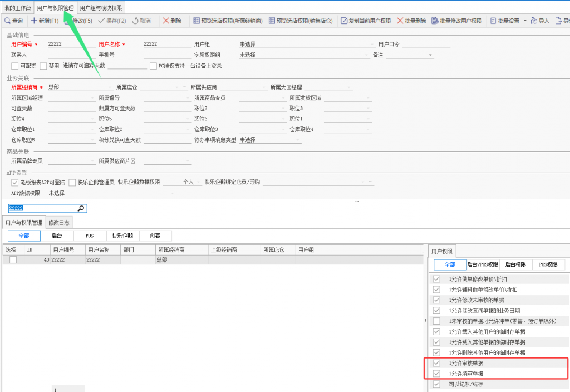Click the magnifier icon in search box
Screen dimensions: 570x392
81,208
